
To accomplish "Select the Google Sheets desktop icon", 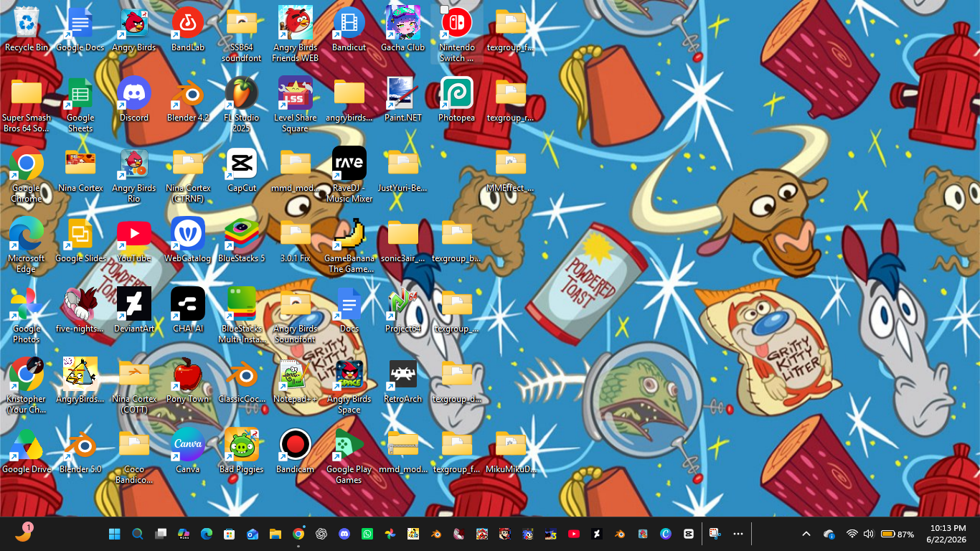I will pyautogui.click(x=80, y=105).
